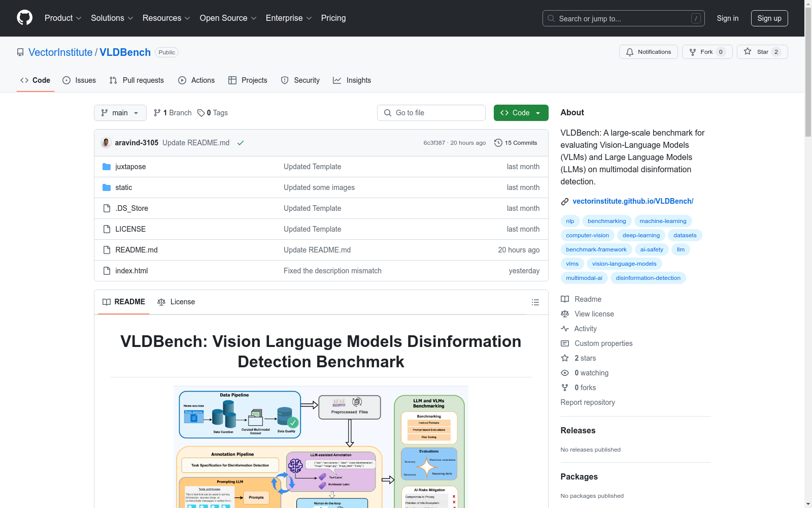Viewport: 812px width, 508px height.
Task: Expand the Resources menu
Action: point(166,18)
